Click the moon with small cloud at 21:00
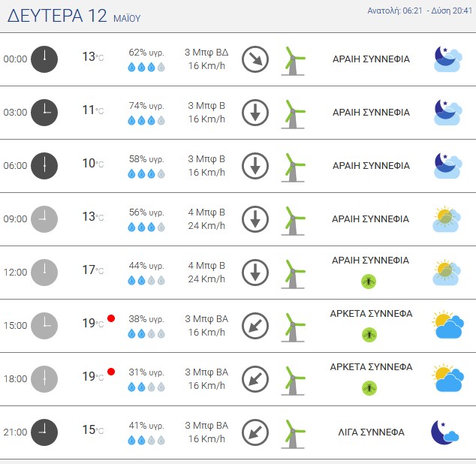476x464 pixels. pos(444,432)
